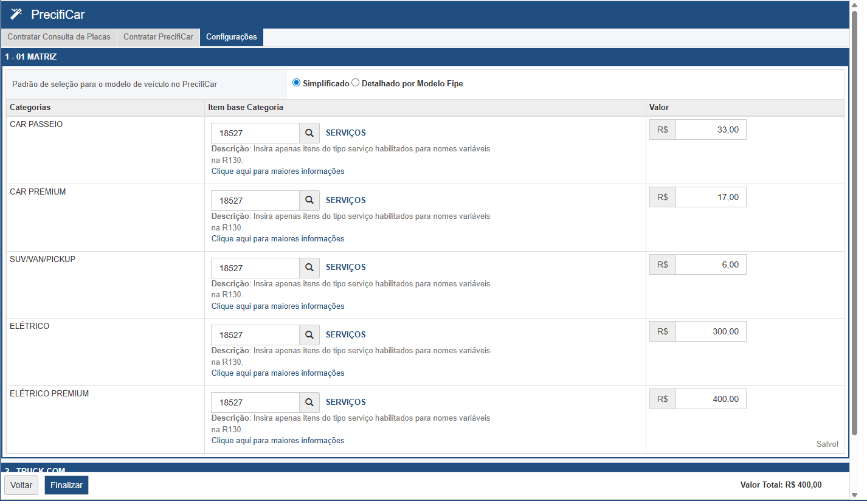
Task: Click the 'CAR PASSEIO' category label
Action: 36,125
